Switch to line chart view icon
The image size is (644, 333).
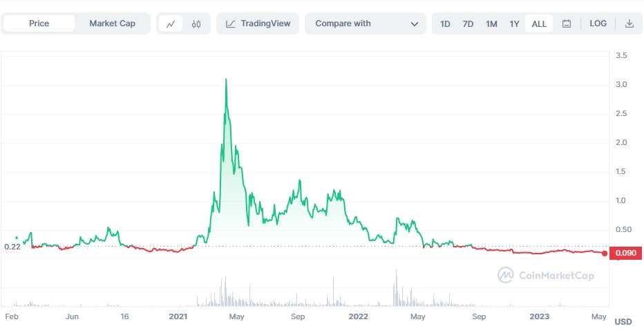pyautogui.click(x=171, y=23)
